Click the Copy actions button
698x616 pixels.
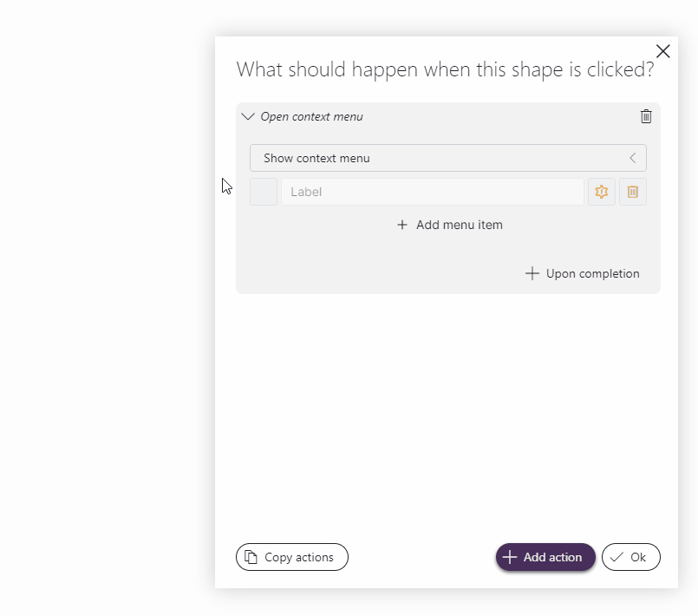tap(291, 557)
